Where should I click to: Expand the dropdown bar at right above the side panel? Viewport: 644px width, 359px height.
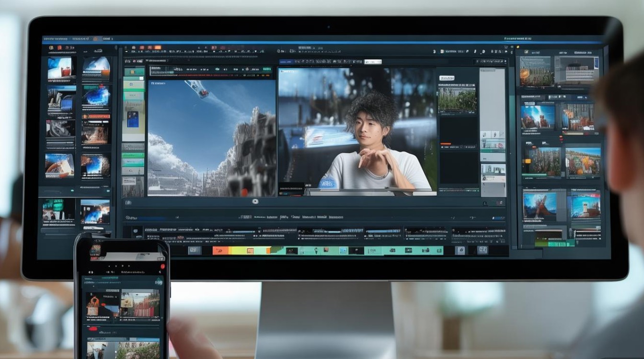pyautogui.click(x=489, y=62)
